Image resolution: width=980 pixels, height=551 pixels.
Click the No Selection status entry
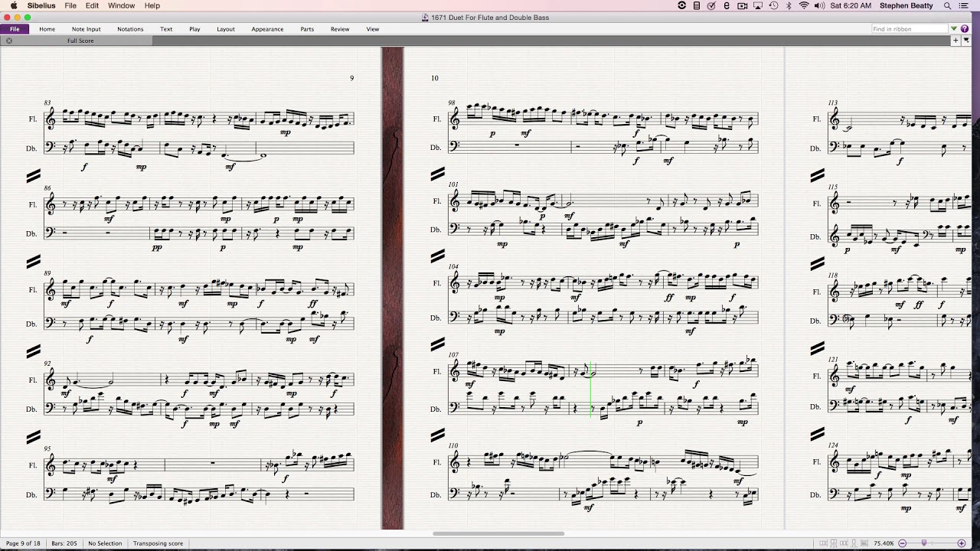click(105, 543)
